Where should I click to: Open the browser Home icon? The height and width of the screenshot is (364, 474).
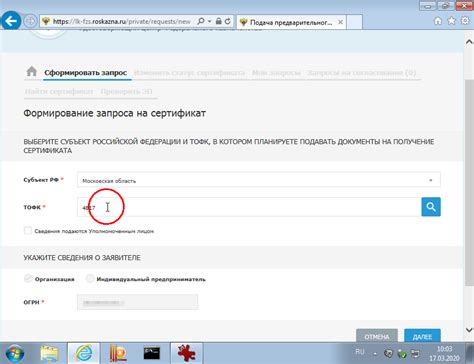[438, 21]
